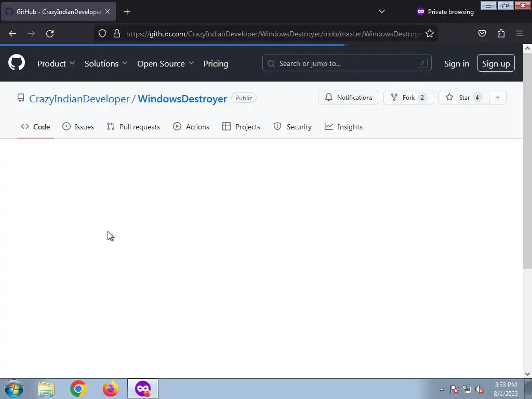This screenshot has width=532, height=399.
Task: Open CrazyIndianDeveloper profile link
Action: (79, 99)
